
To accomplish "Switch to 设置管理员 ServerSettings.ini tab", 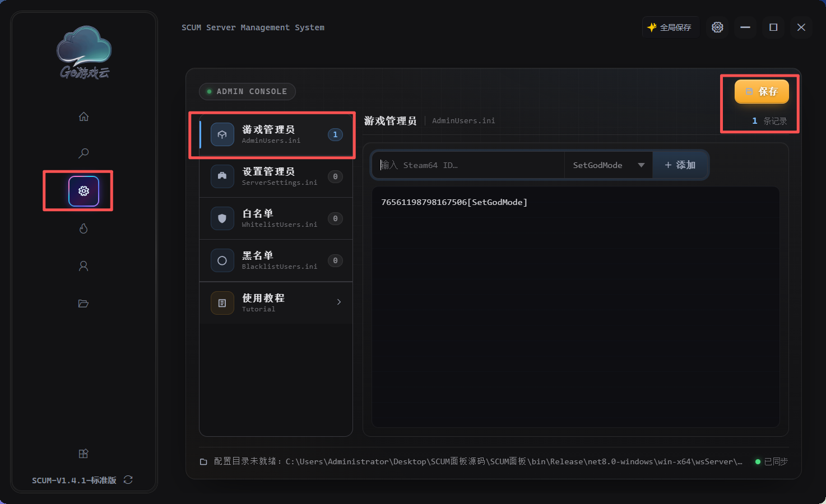I will click(276, 176).
